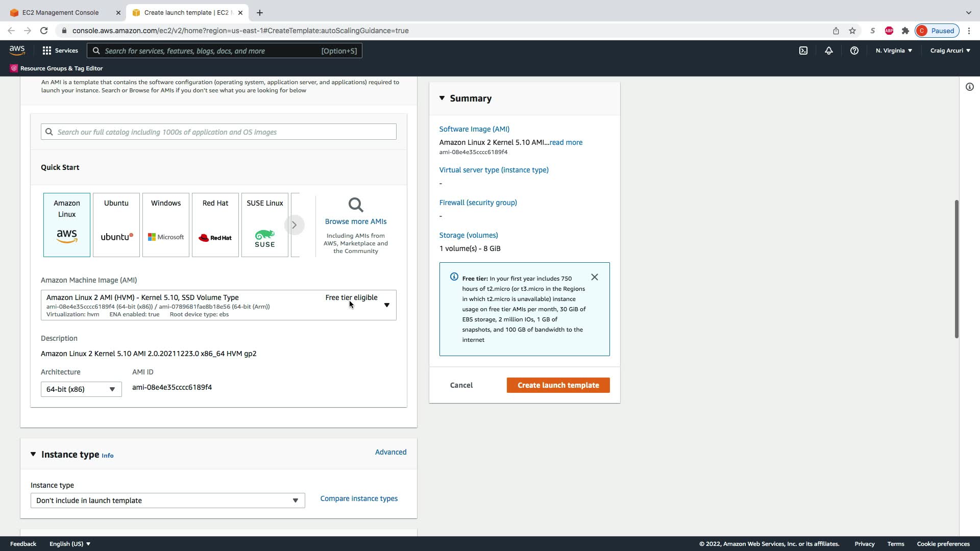Select the Red Hat quick start tile
980x551 pixels.
pyautogui.click(x=215, y=224)
